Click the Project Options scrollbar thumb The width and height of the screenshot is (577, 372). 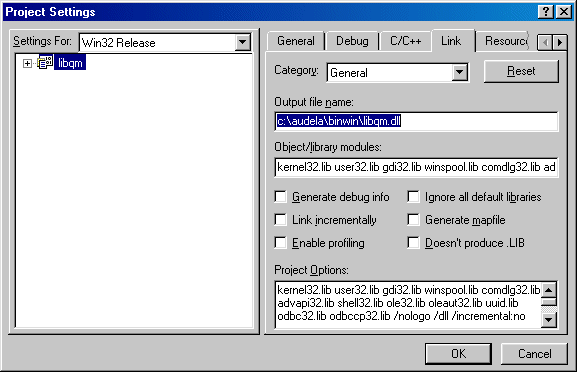click(549, 302)
